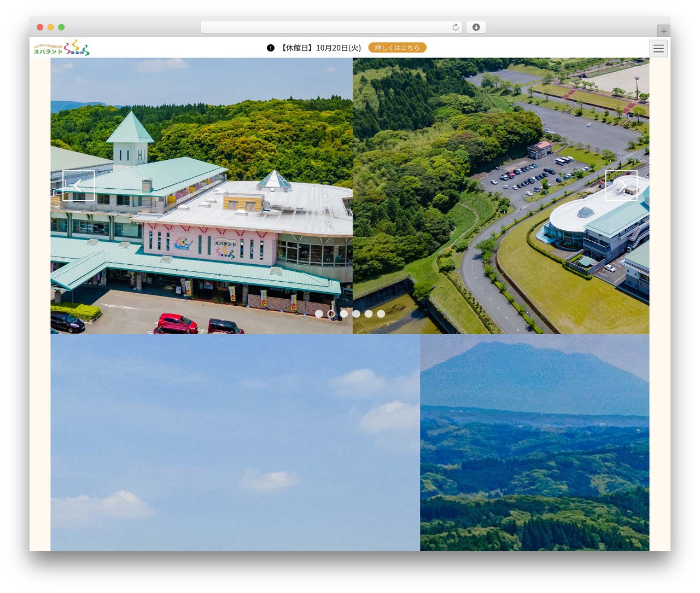Go to previous slide with left arrow
The image size is (700, 593).
click(x=78, y=185)
